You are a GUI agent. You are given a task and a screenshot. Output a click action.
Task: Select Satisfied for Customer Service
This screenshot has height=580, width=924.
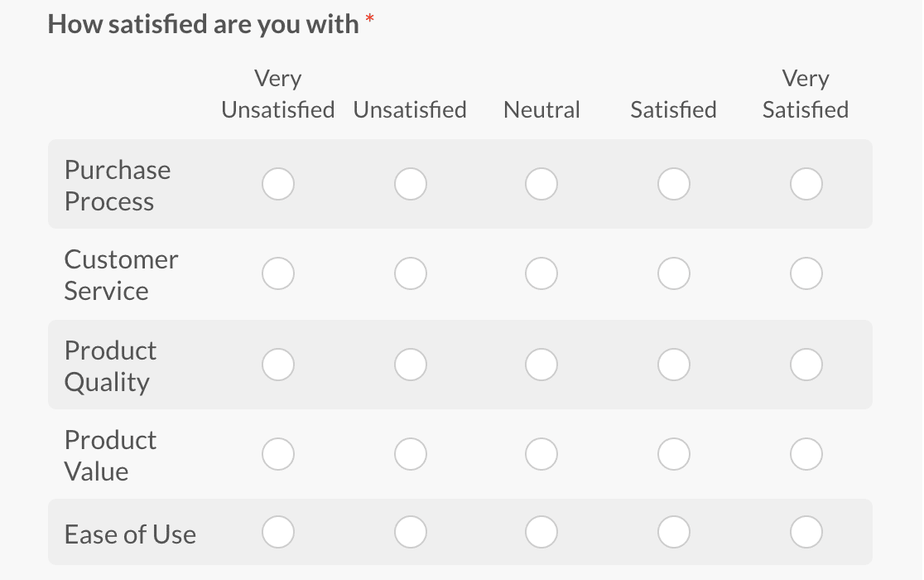[673, 273]
